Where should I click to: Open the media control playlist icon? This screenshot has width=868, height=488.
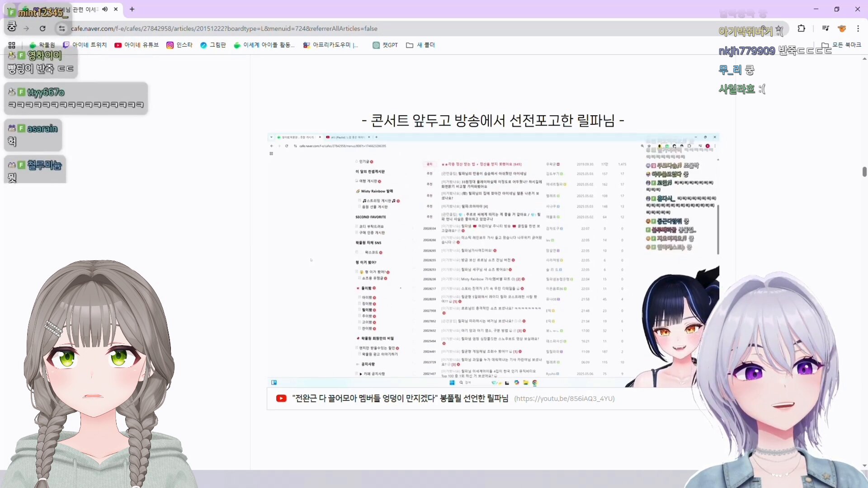(x=826, y=28)
